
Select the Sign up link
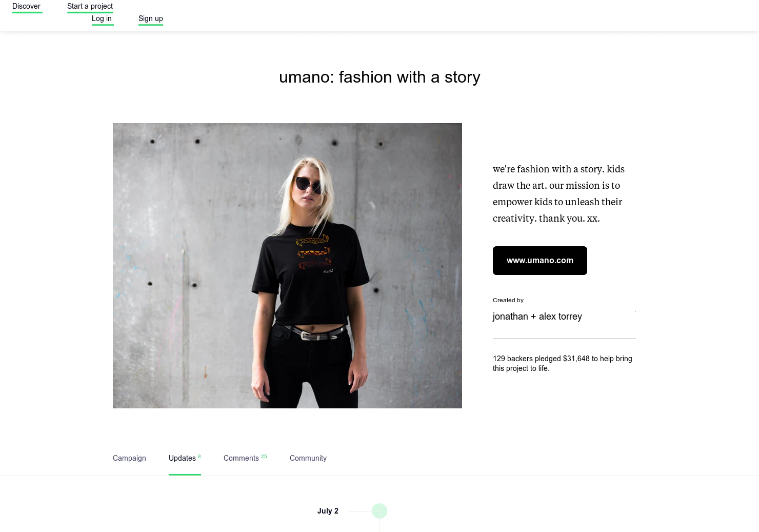pyautogui.click(x=151, y=19)
